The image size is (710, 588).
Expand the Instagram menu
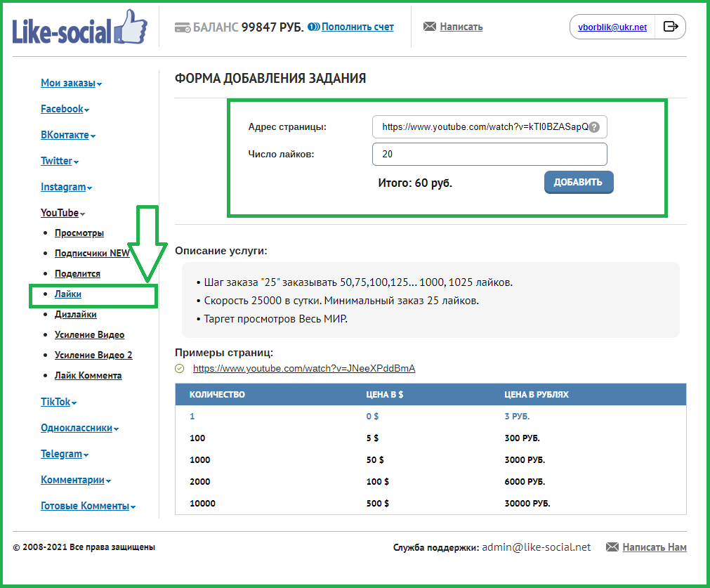coord(66,187)
